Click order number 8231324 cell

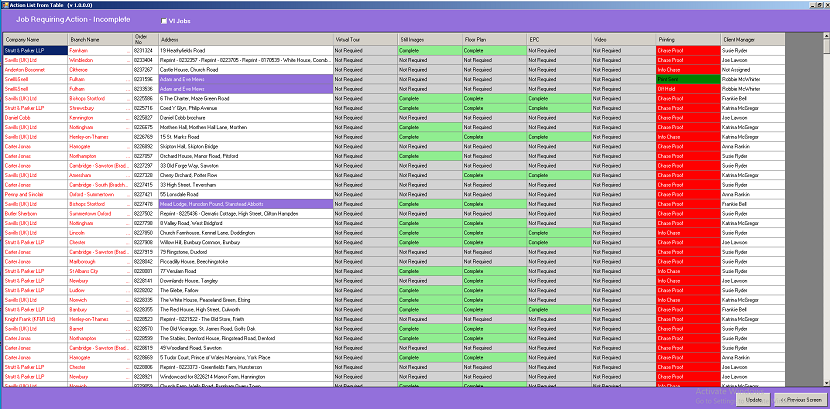[145, 51]
